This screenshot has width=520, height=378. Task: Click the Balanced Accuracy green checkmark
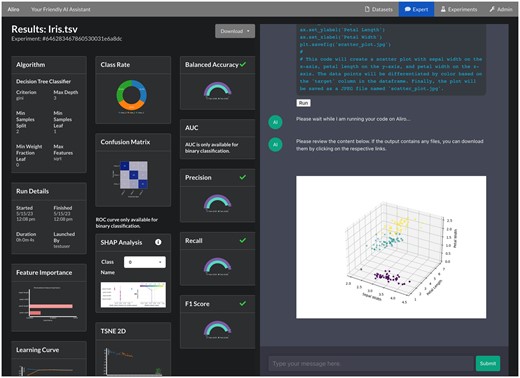(x=243, y=64)
